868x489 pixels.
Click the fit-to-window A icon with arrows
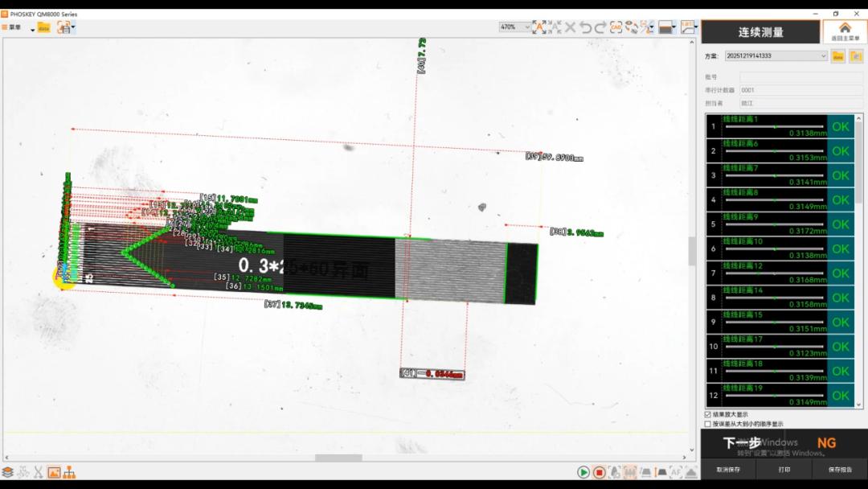539,27
